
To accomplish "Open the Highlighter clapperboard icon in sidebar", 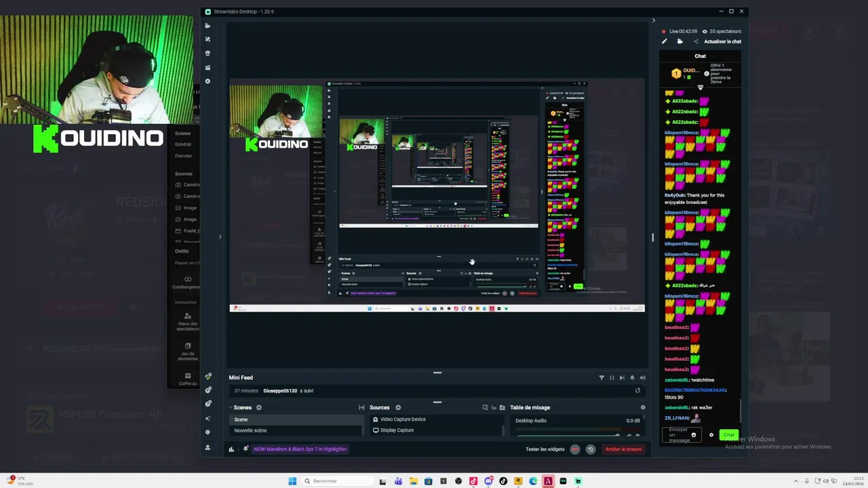I will click(208, 67).
